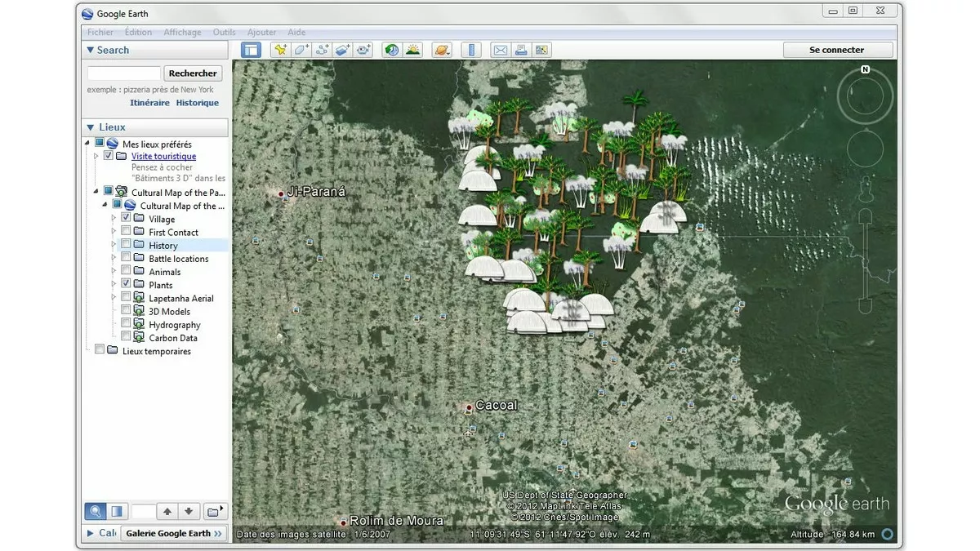Image resolution: width=980 pixels, height=551 pixels.
Task: Uncheck the Plants layer
Action: (x=127, y=284)
